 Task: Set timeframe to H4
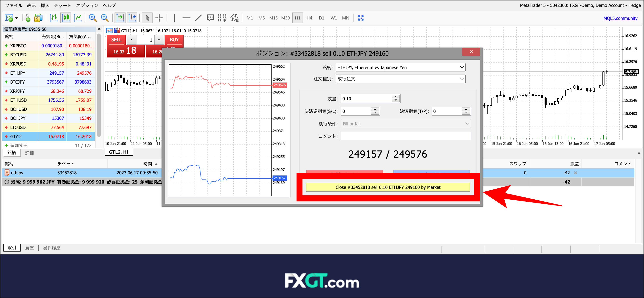pos(309,18)
